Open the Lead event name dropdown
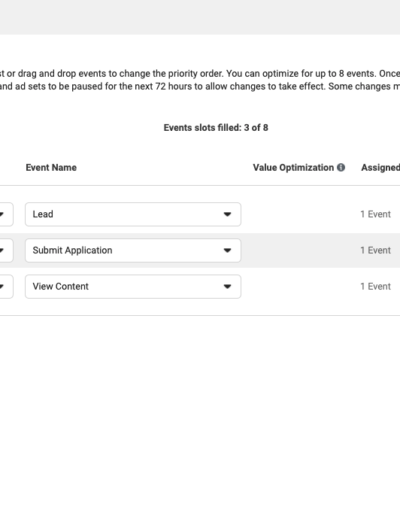The height and width of the screenshot is (516, 400). tap(133, 214)
